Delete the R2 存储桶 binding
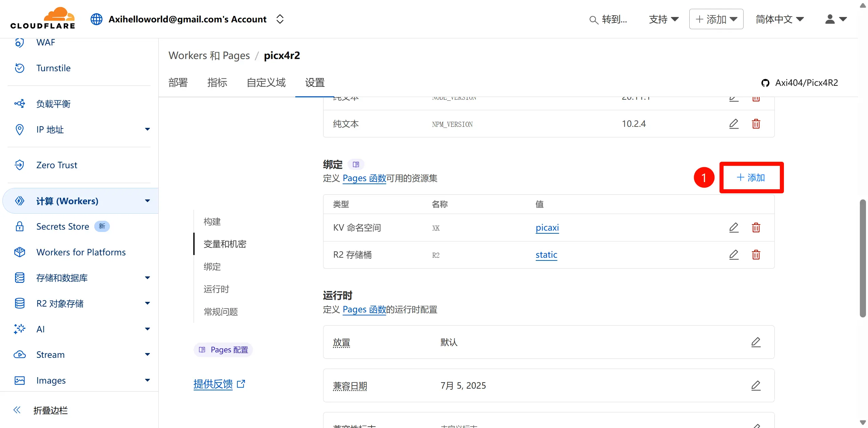Image resolution: width=868 pixels, height=428 pixels. coord(756,255)
